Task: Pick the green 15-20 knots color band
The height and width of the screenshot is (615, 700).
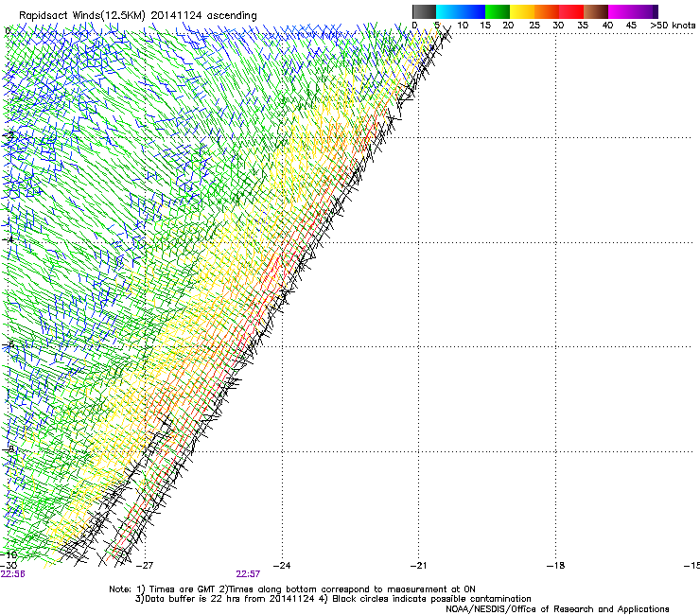Action: click(498, 11)
